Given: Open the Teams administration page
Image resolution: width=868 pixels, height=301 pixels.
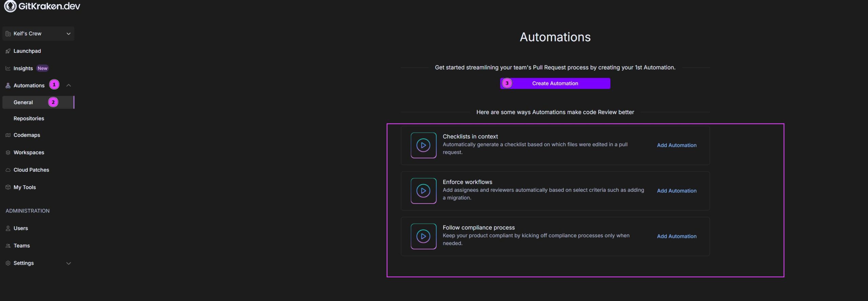Looking at the screenshot, I should (x=22, y=246).
